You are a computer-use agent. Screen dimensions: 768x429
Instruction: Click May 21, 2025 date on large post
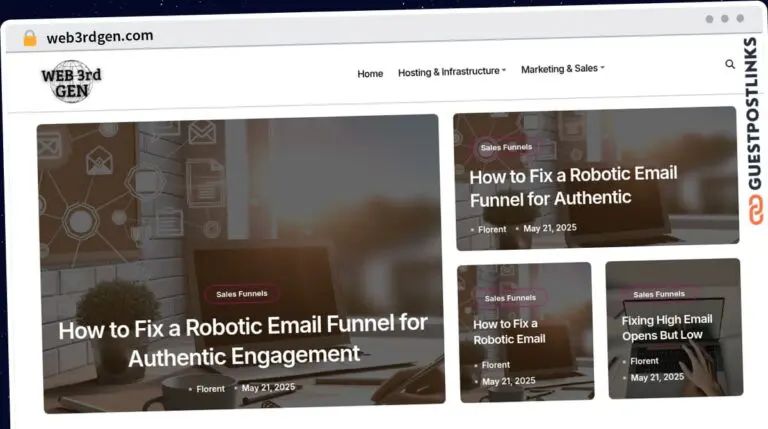pyautogui.click(x=268, y=387)
